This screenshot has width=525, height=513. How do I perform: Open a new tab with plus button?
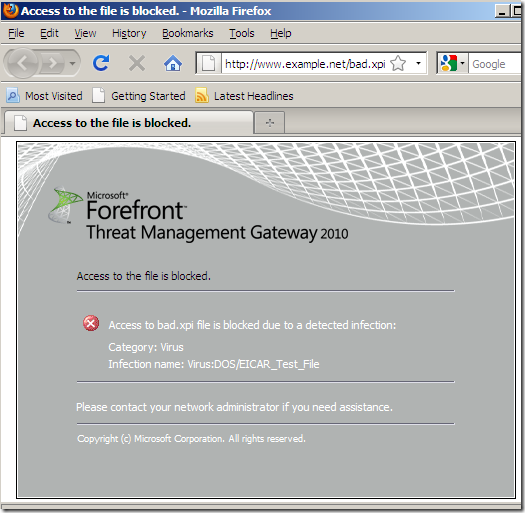[x=270, y=123]
